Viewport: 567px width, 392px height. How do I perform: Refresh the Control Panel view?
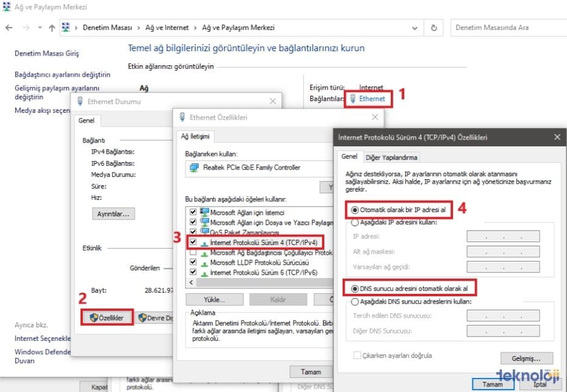(x=434, y=28)
